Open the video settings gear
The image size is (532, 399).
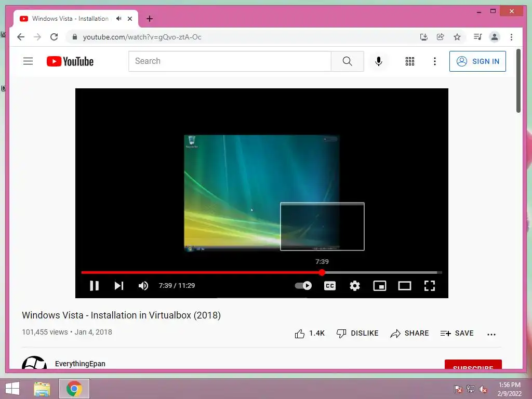pyautogui.click(x=354, y=286)
